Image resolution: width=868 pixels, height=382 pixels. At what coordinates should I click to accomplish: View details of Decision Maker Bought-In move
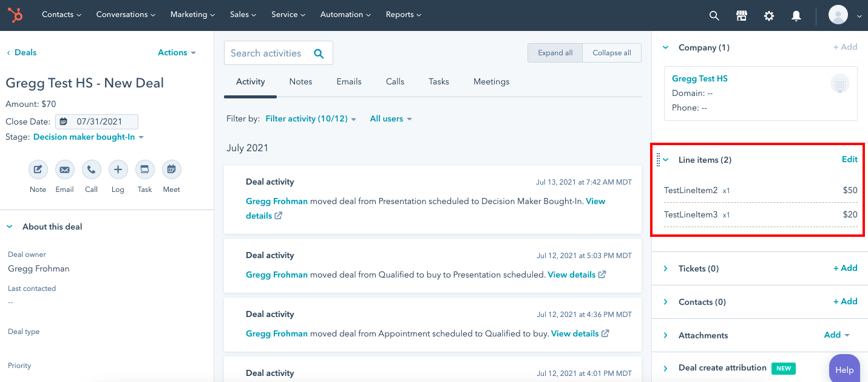426,208
